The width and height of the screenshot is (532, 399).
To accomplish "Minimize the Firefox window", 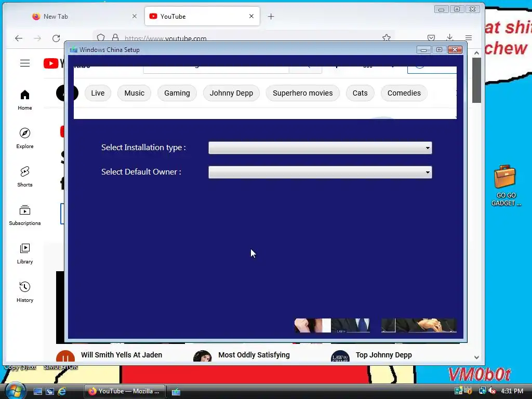I will click(x=442, y=9).
